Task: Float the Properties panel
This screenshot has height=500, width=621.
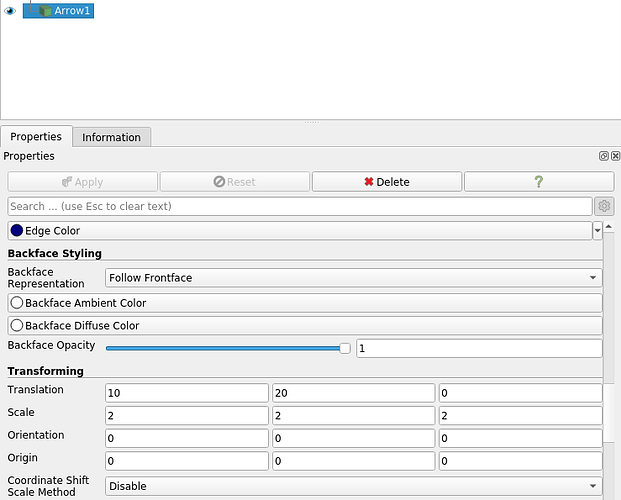Action: coord(604,157)
